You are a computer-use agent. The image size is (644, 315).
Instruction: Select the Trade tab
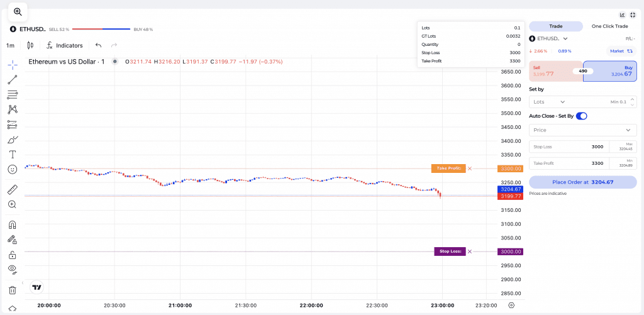click(555, 26)
